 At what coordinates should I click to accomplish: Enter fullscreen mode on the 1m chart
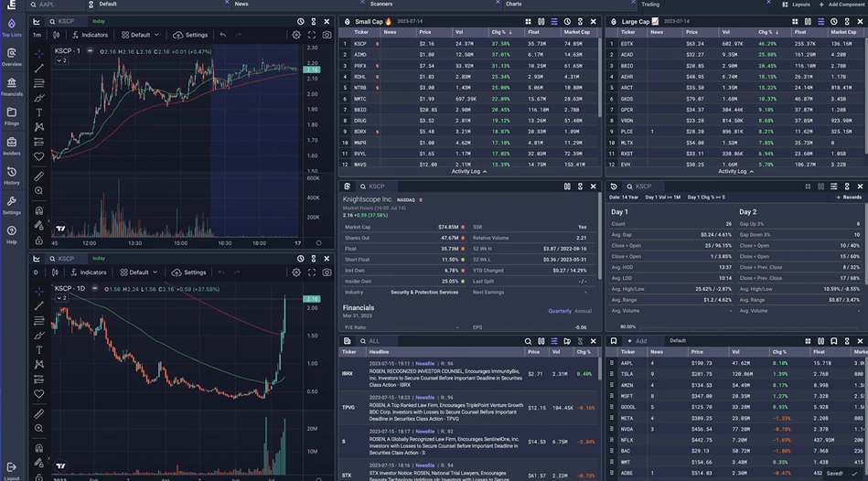point(312,35)
